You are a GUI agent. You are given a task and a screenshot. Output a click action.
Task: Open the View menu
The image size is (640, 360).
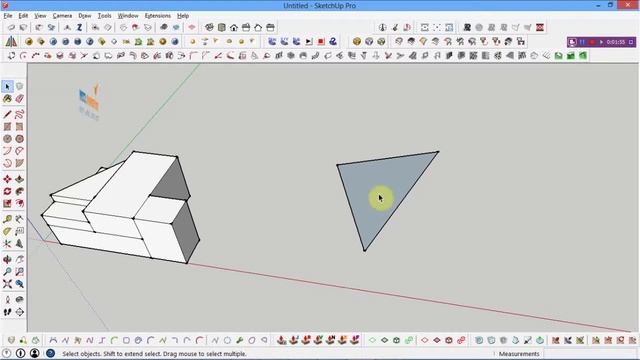(40, 16)
